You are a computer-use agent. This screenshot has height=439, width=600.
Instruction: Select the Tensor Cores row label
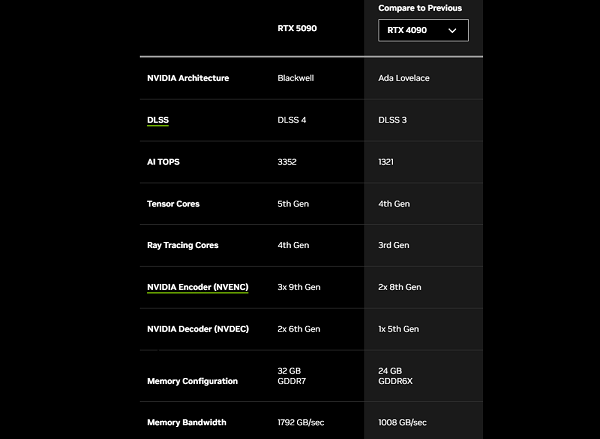point(173,204)
